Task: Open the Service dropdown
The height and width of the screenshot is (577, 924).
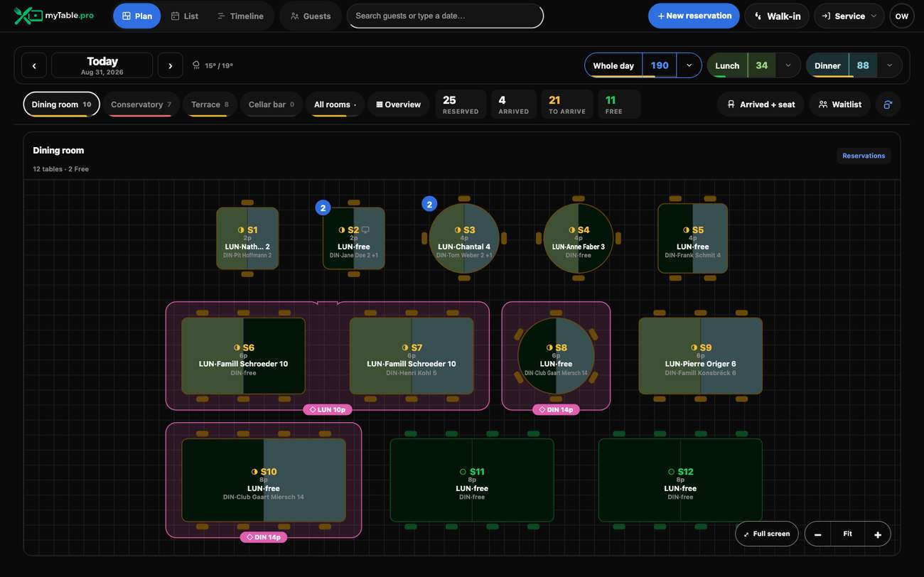Action: point(849,16)
